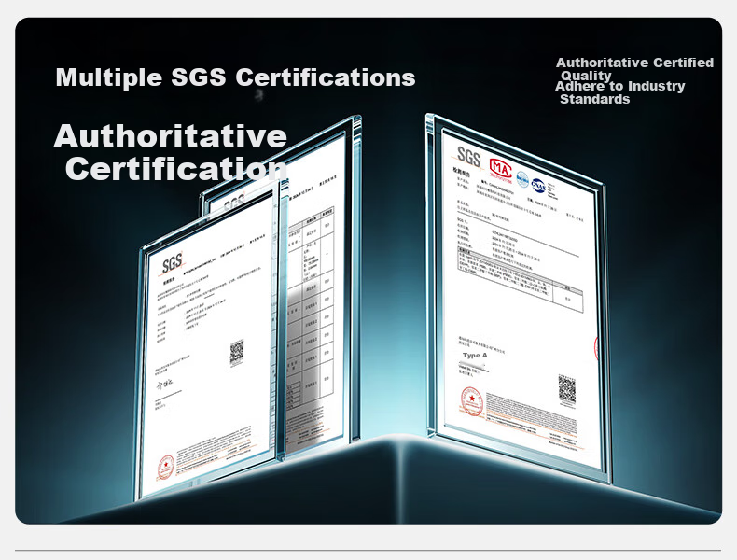Viewport: 737px width, 560px height.
Task: Click the light blue round logo beside CNAS
Action: pyautogui.click(x=522, y=179)
